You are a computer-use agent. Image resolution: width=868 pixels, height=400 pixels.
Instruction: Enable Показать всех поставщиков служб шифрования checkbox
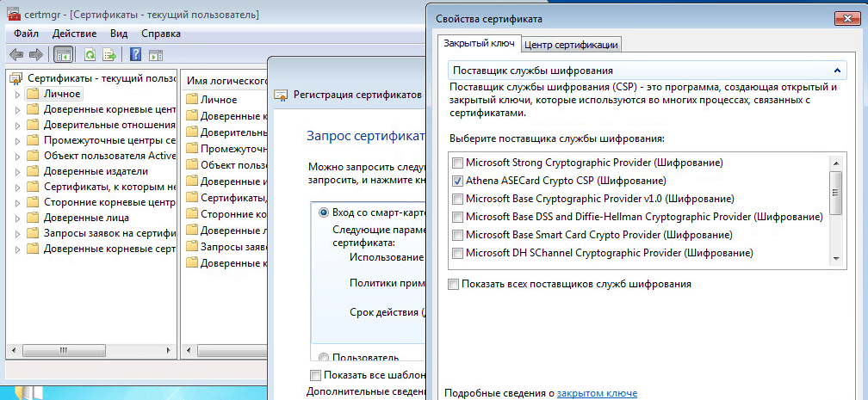(x=453, y=285)
